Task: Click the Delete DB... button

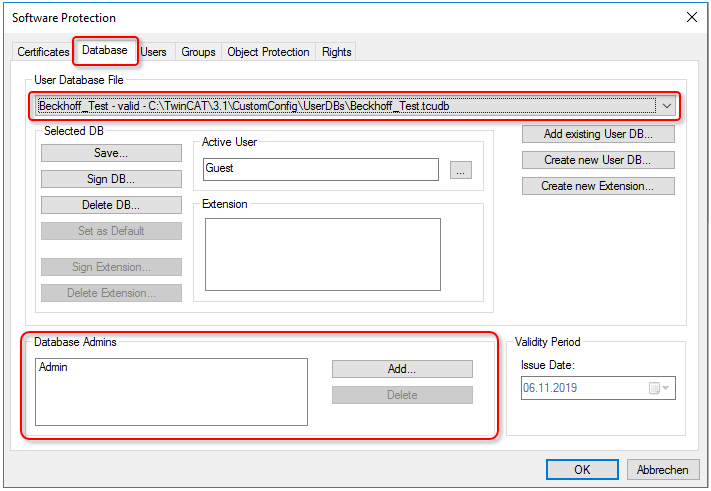Action: coord(111,204)
